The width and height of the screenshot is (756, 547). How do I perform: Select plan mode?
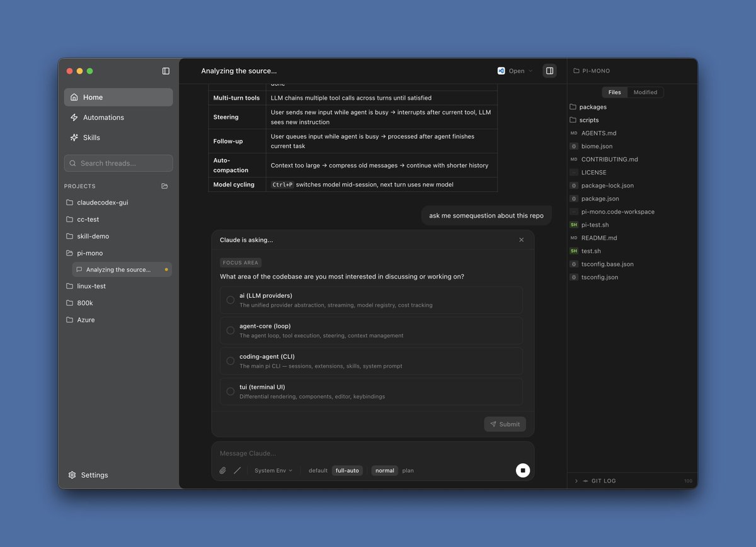coord(408,470)
